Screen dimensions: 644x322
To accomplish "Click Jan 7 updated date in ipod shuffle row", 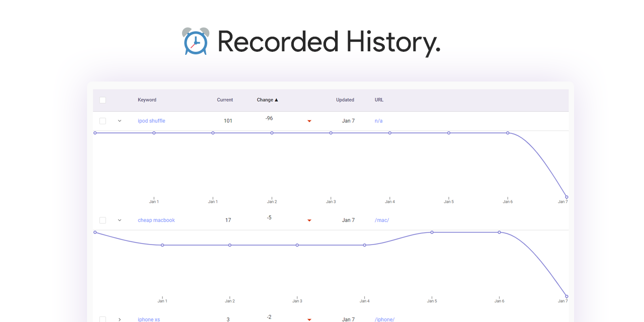I will coord(348,121).
